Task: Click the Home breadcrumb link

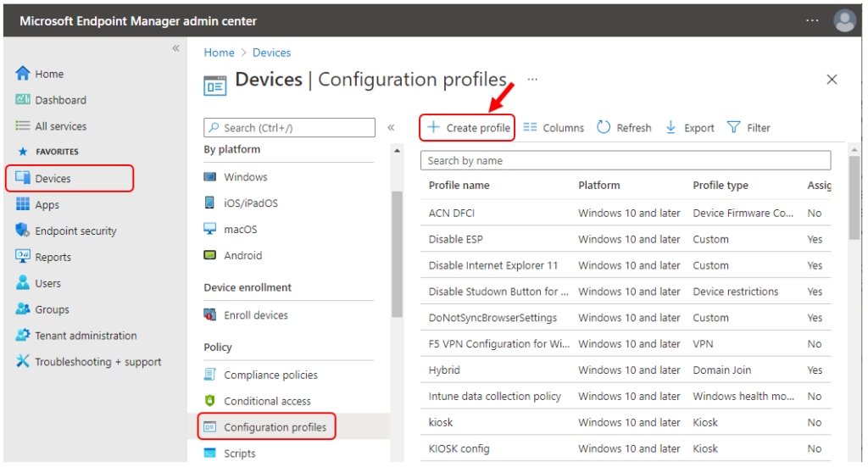Action: [x=220, y=53]
